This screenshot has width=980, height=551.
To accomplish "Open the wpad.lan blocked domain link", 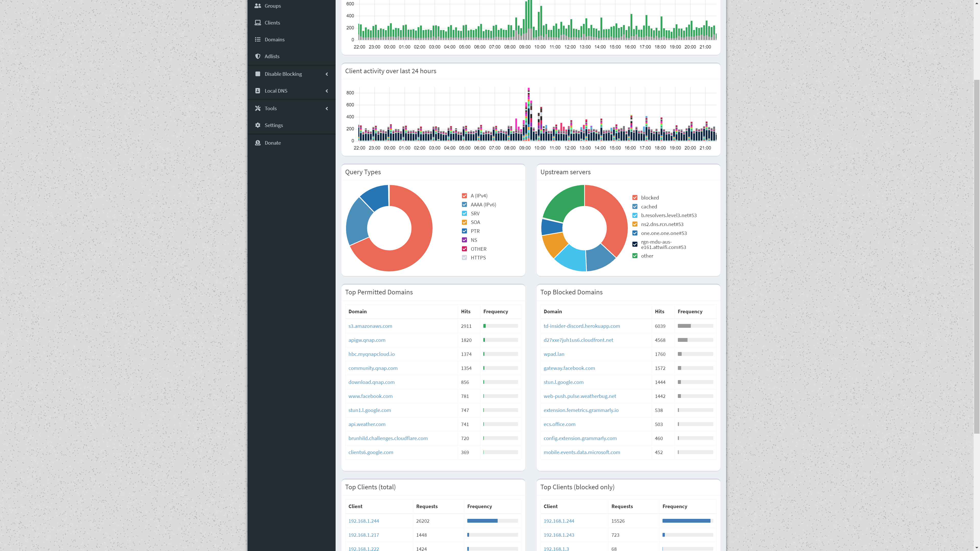I will [554, 354].
